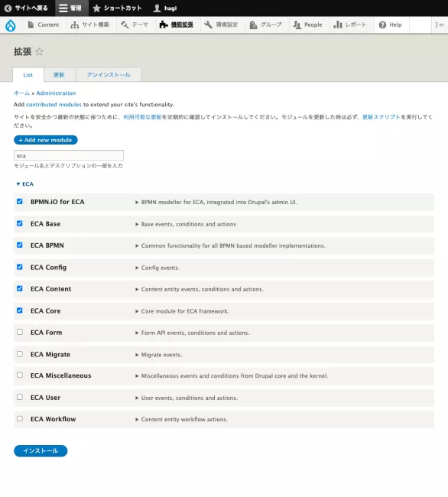Click the star ショートカット icon
Image resolution: width=448 pixels, height=497 pixels.
click(x=96, y=8)
